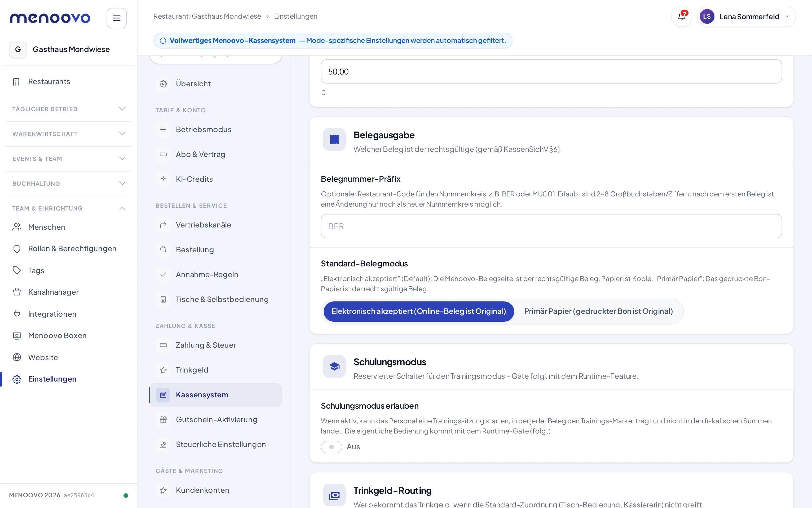Click the Kanalmanager bag icon
The width and height of the screenshot is (812, 508).
(x=17, y=292)
